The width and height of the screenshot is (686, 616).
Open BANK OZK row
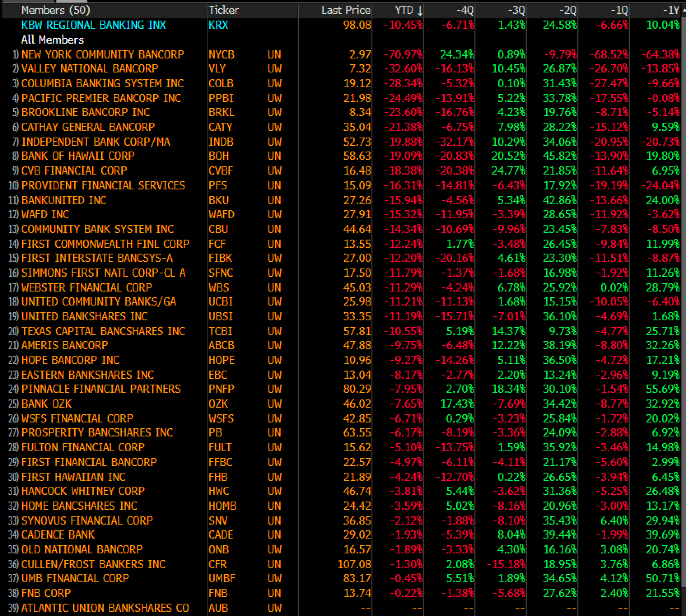(x=342, y=404)
